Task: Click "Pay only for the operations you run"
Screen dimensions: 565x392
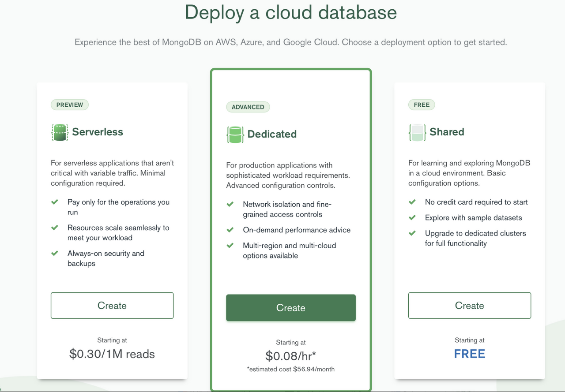Action: tap(118, 207)
